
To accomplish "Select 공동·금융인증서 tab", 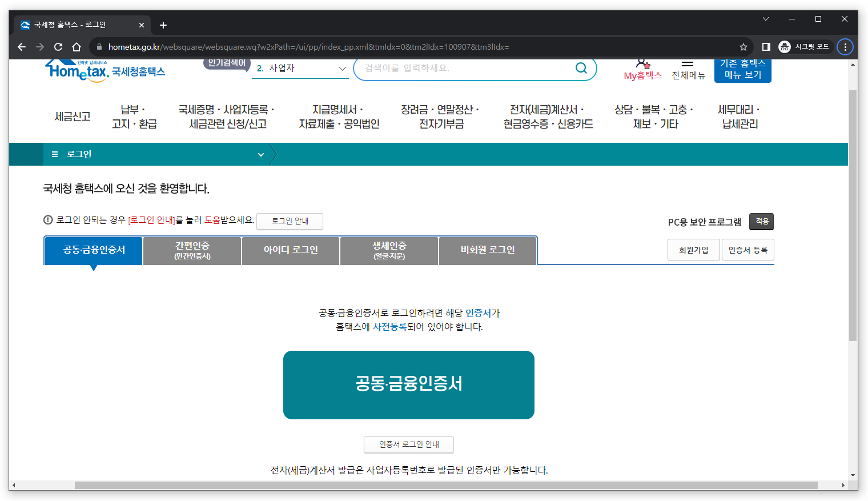I will pyautogui.click(x=94, y=250).
